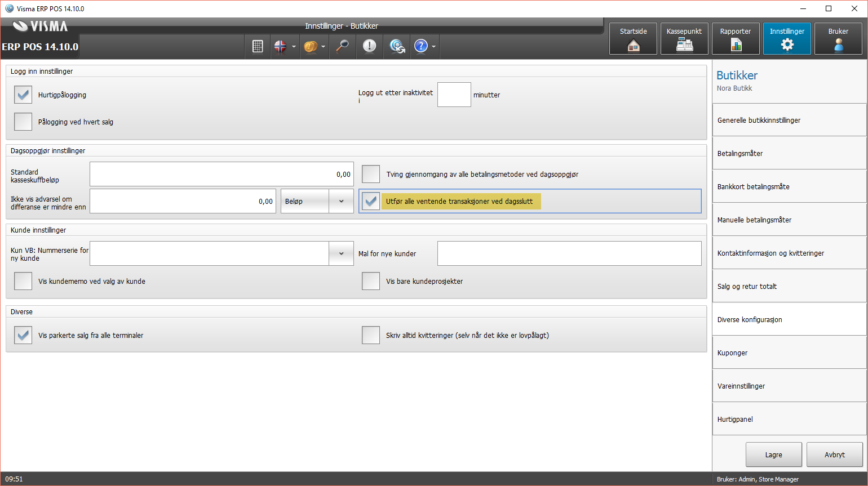Go to the Startside tab

tap(633, 38)
